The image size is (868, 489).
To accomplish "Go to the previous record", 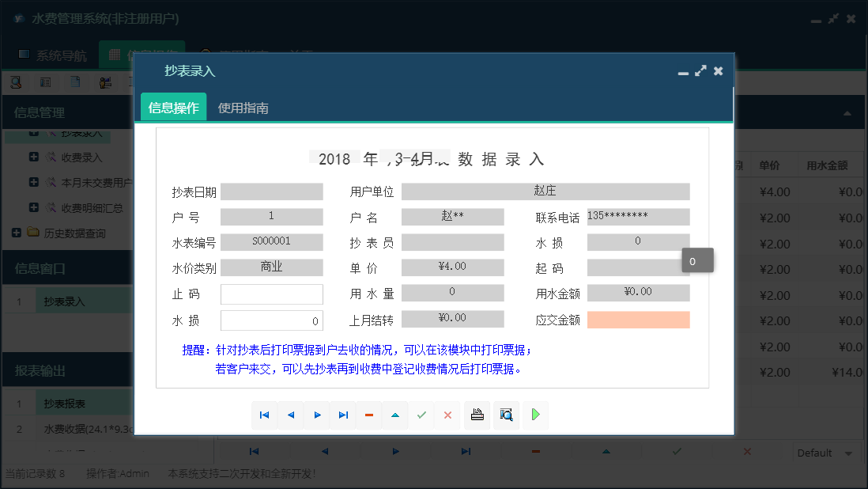I will pyautogui.click(x=291, y=415).
